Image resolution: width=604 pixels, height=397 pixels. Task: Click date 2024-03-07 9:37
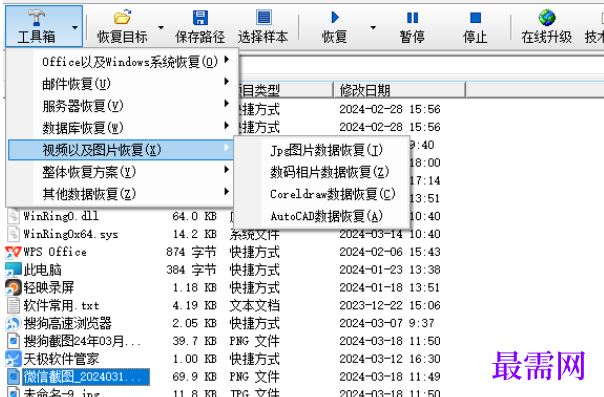[386, 323]
